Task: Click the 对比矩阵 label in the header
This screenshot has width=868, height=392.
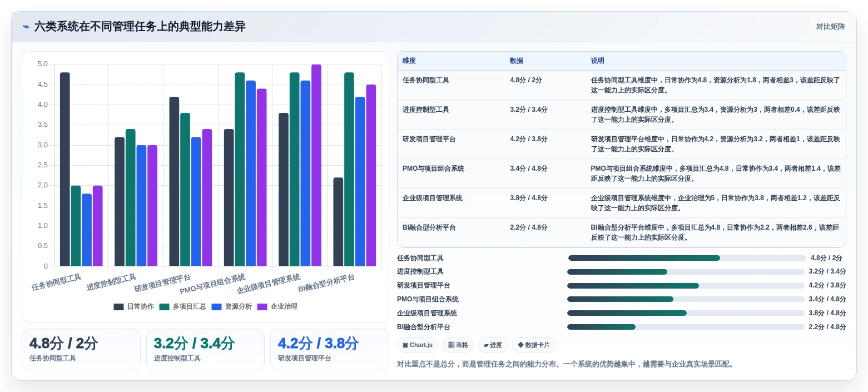Action: click(x=830, y=27)
